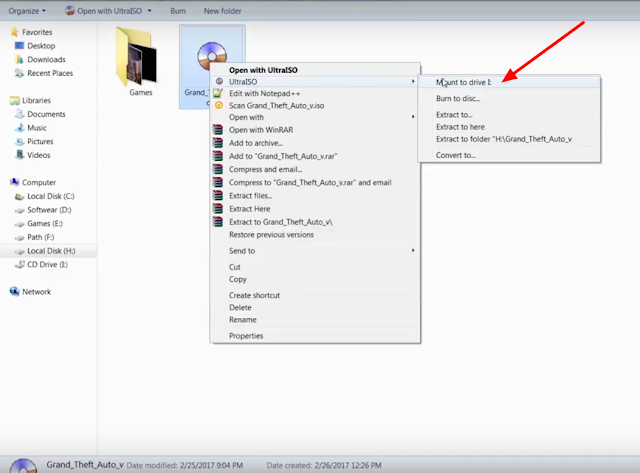Viewport: 640px width, 473px height.
Task: Choose Add to "Grand_Theft_Auto_v.rar"
Action: pyautogui.click(x=315, y=156)
